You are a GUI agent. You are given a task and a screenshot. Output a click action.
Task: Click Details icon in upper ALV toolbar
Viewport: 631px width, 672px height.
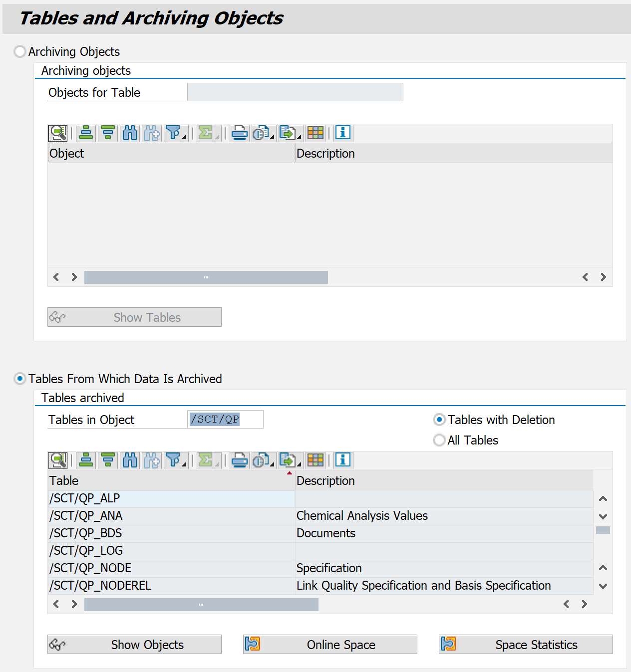(x=58, y=133)
